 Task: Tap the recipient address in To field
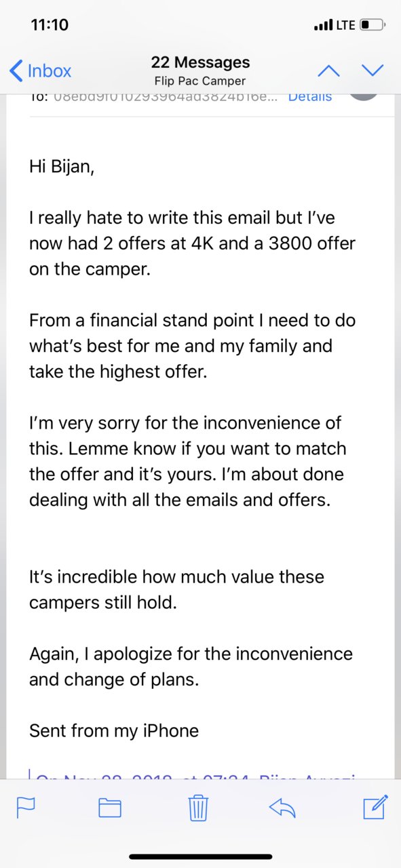pyautogui.click(x=165, y=96)
